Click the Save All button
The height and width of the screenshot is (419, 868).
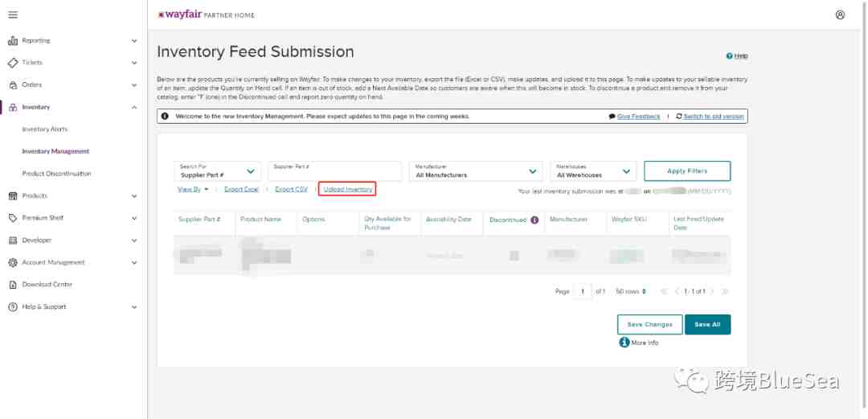(707, 325)
